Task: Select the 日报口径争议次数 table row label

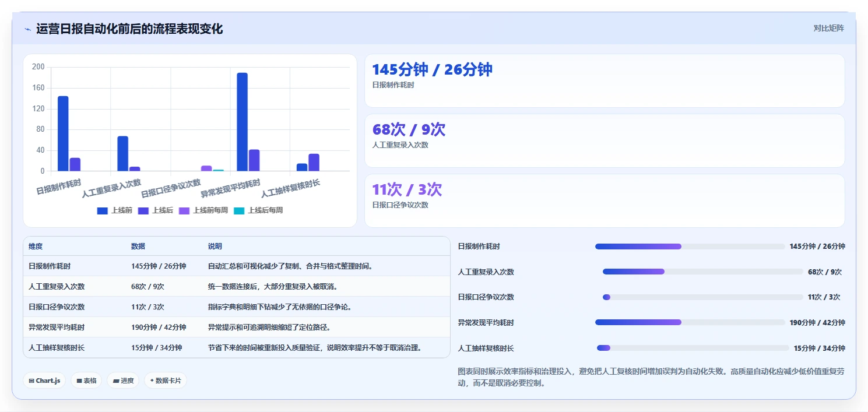Action: pyautogui.click(x=57, y=307)
